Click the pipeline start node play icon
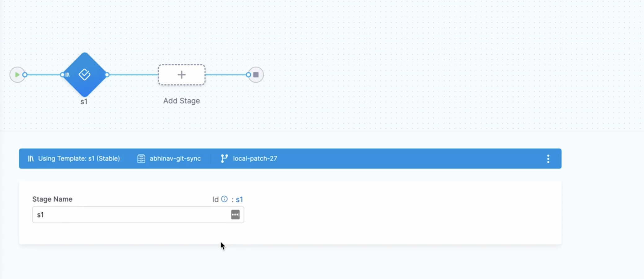Screen dimensions: 644x279 tap(17, 75)
